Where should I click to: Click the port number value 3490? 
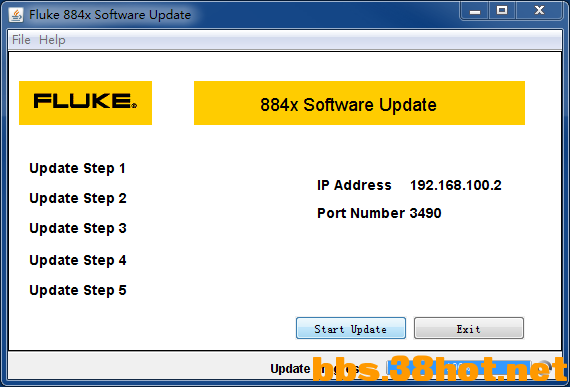pos(425,213)
